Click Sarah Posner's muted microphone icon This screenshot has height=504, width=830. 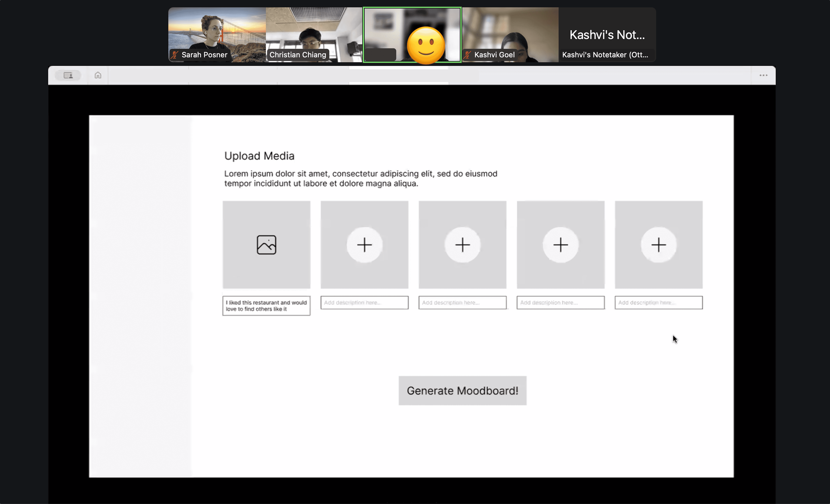pyautogui.click(x=174, y=55)
